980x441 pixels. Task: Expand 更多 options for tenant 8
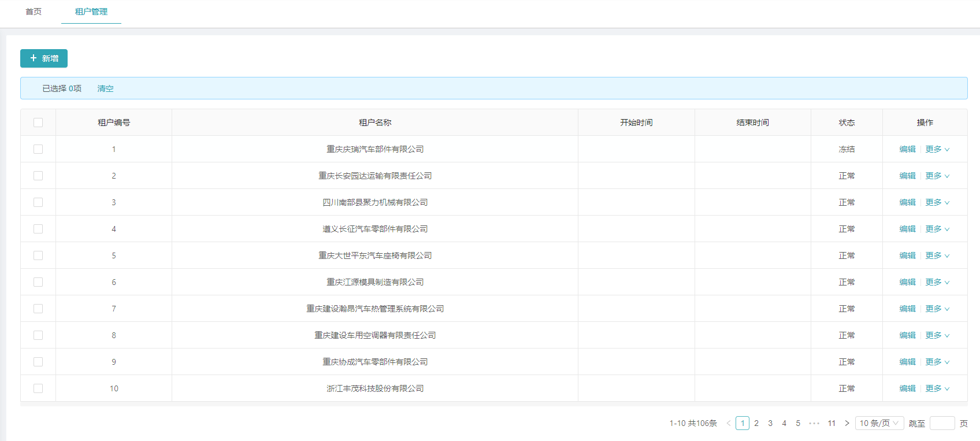point(937,335)
